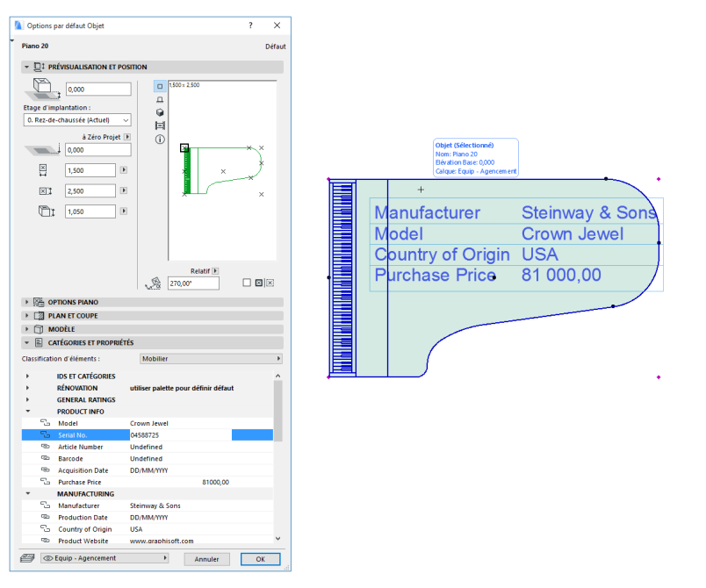
Task: Click the chain icon of Production Date
Action: 45,517
